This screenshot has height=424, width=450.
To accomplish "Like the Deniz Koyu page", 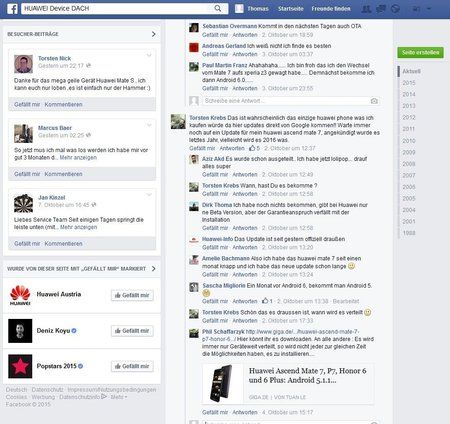I will (132, 331).
